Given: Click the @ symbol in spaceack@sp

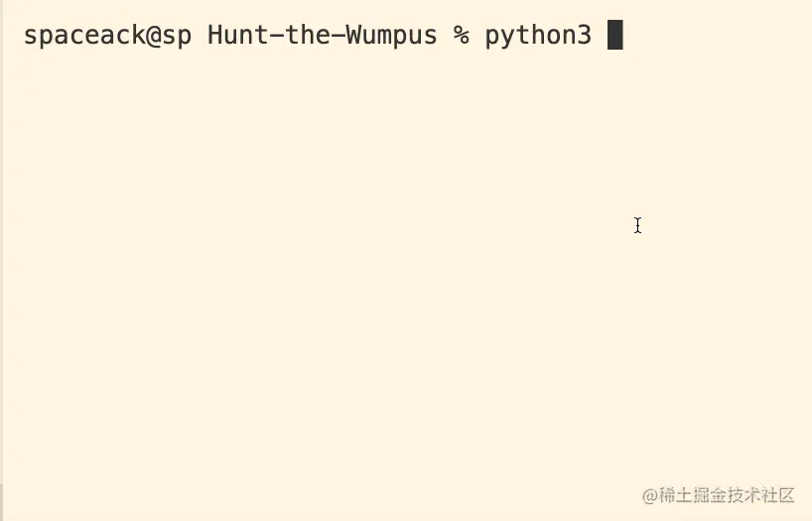Looking at the screenshot, I should pyautogui.click(x=154, y=36).
